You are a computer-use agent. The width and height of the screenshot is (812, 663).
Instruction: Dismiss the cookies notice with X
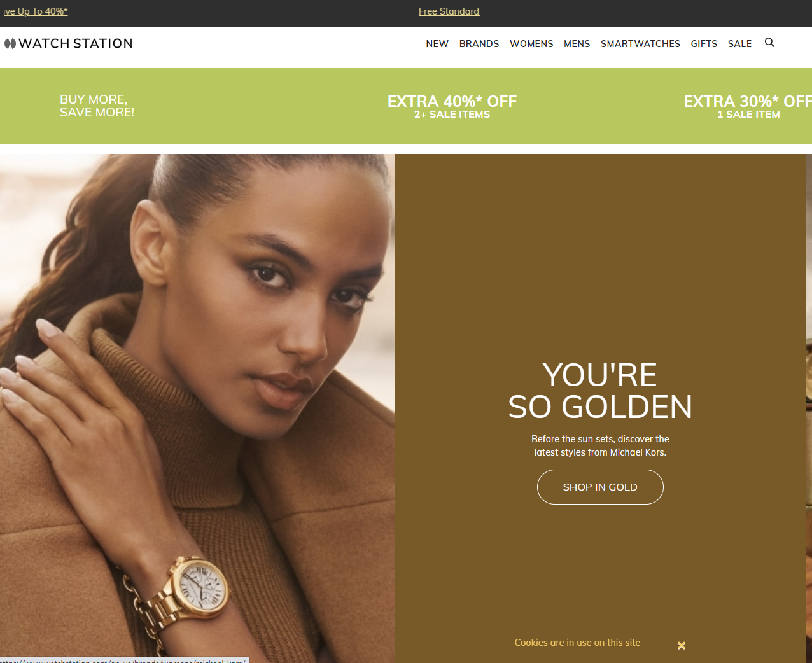[682, 645]
